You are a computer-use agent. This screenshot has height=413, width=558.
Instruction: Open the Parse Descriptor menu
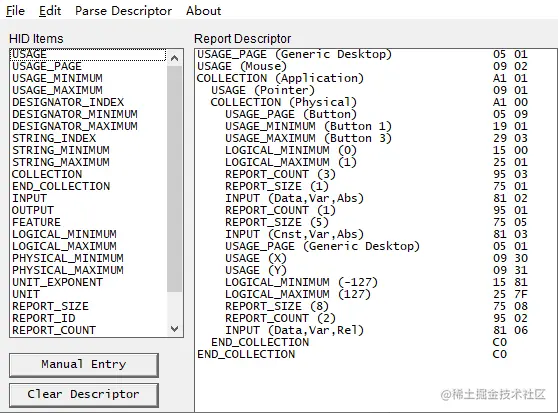point(123,11)
